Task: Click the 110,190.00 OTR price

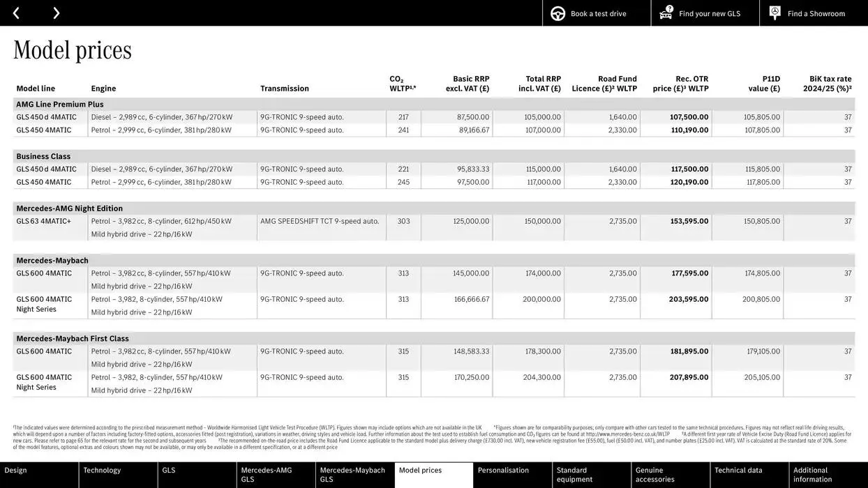Action: pyautogui.click(x=690, y=130)
